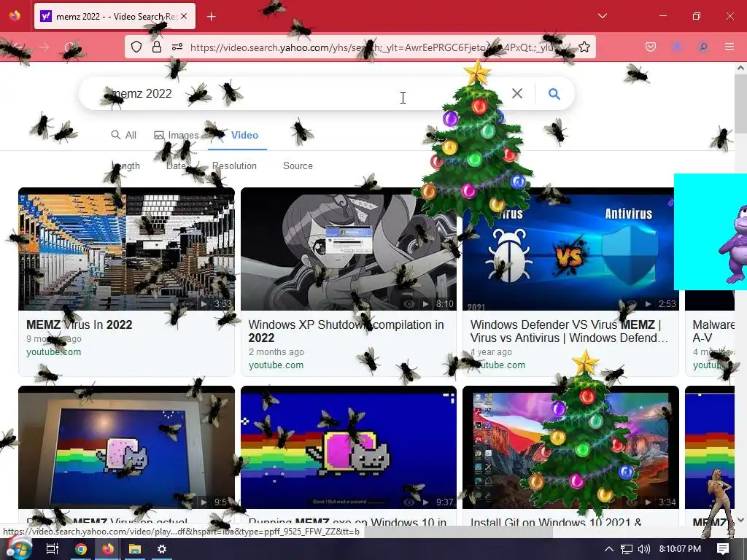747x560 pixels.
Task: Open the notification center icon
Action: [x=723, y=549]
